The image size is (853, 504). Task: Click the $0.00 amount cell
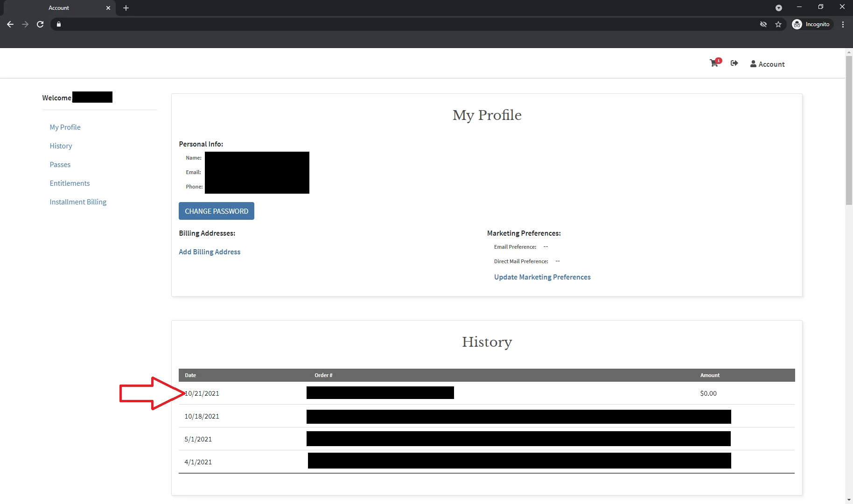tap(708, 393)
